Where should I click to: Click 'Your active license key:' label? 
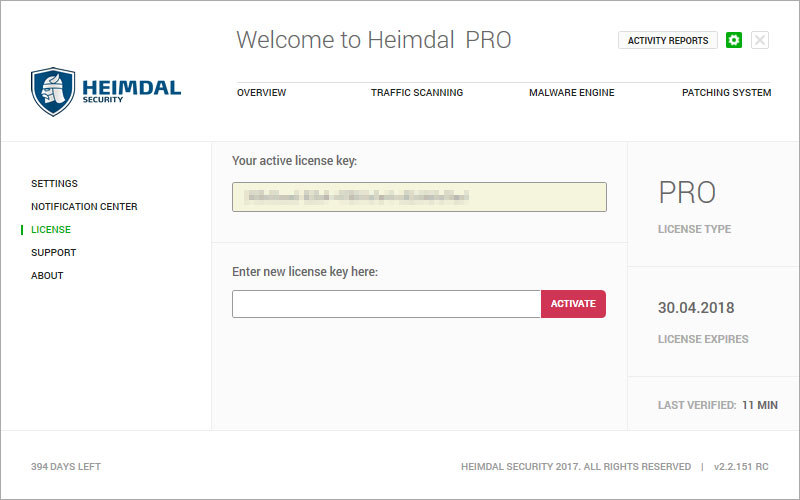(294, 161)
